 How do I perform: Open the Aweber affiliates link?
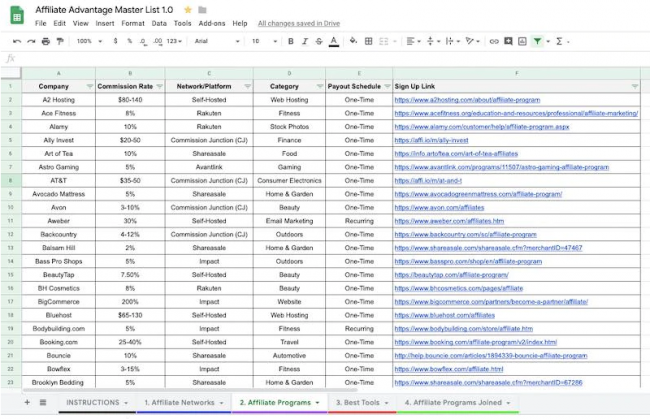pos(449,221)
